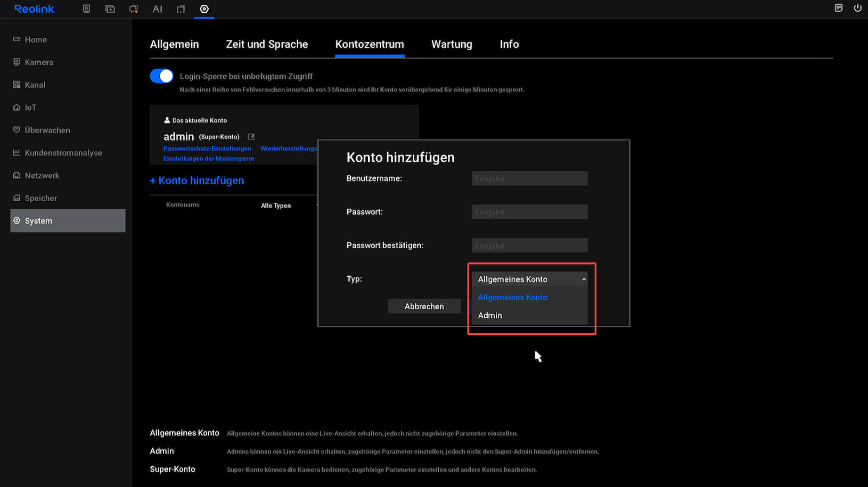Screen dimensions: 868x487
Task: Click the Reolink logo
Action: (35, 9)
